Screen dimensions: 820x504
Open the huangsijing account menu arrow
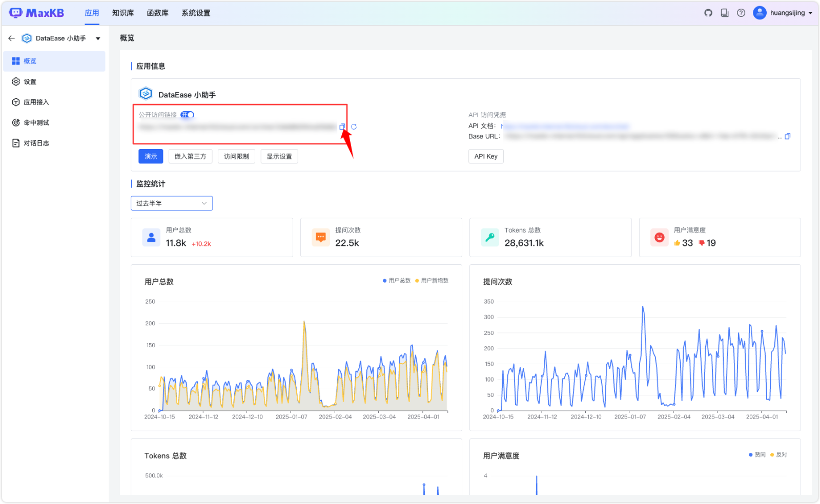810,13
